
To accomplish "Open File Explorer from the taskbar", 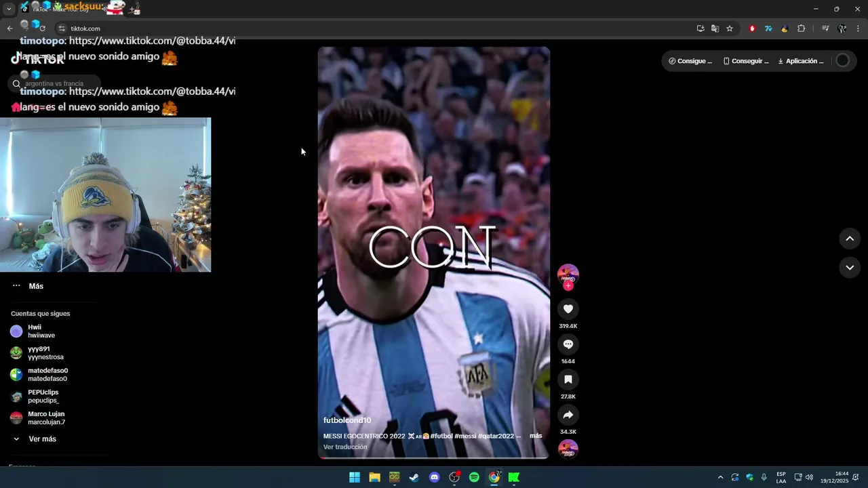I will click(374, 477).
